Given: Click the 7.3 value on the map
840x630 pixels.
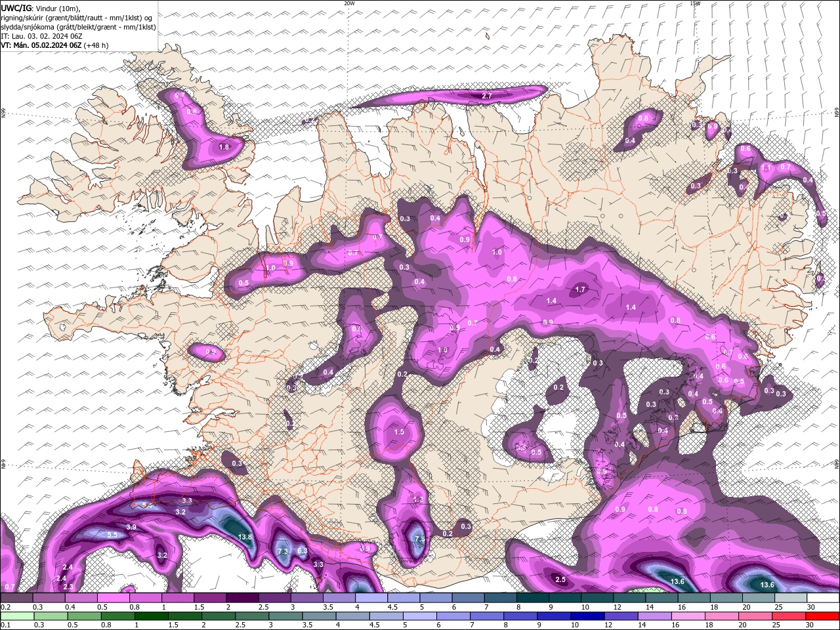Looking at the screenshot, I should tap(283, 551).
